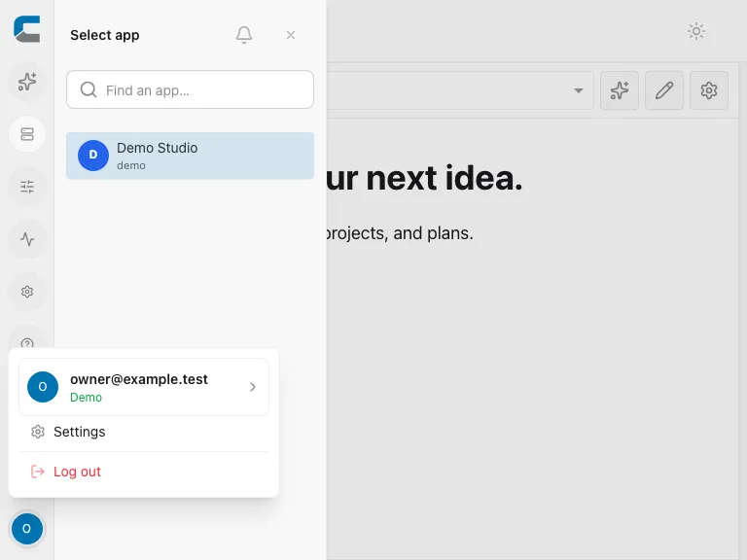Click the sparkles toolbar button
Image resolution: width=747 pixels, height=560 pixels.
(620, 90)
